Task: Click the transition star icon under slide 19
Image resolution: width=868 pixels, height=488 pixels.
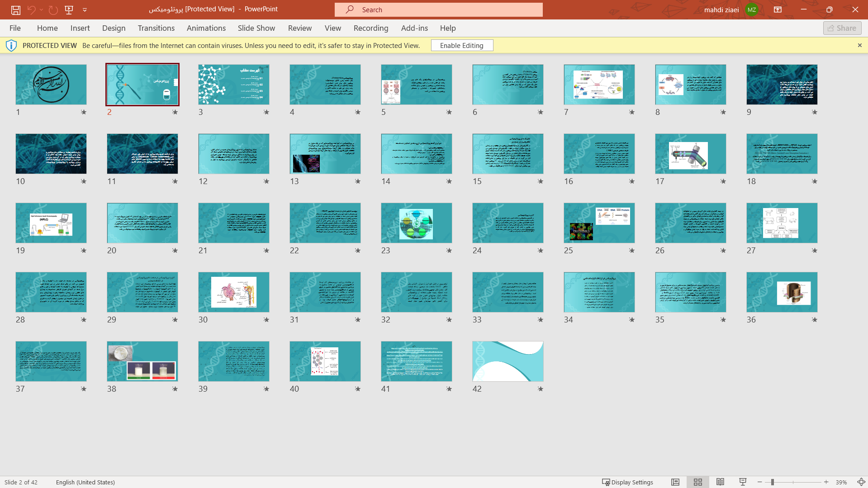Action: point(84,251)
